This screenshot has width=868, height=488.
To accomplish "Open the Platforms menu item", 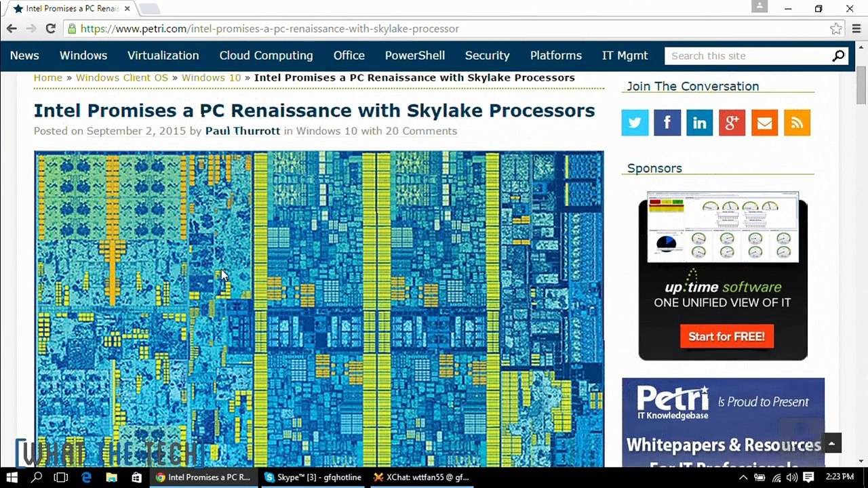I will (556, 56).
